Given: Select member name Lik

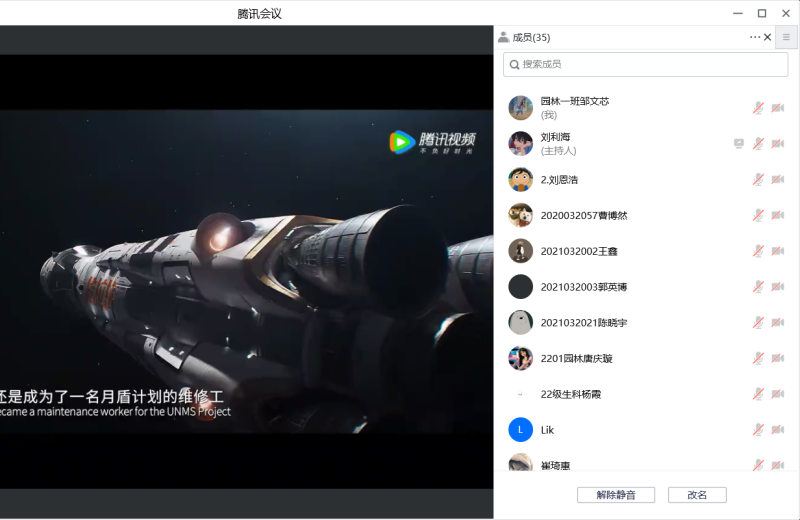Looking at the screenshot, I should 547,430.
